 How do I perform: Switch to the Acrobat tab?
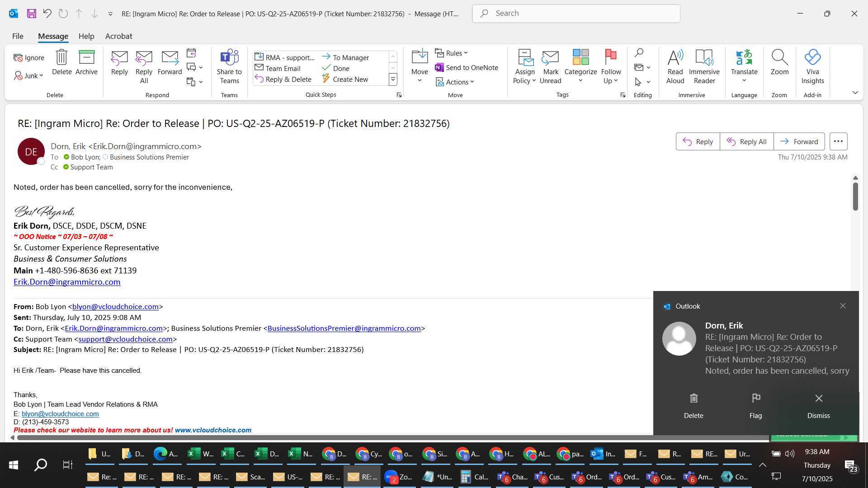(x=118, y=36)
